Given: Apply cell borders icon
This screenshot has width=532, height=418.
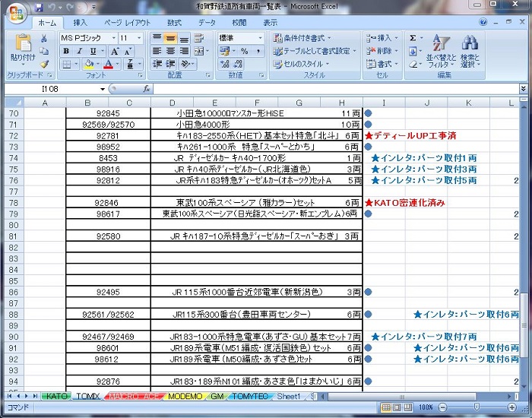Looking at the screenshot, I should pyautogui.click(x=67, y=64).
